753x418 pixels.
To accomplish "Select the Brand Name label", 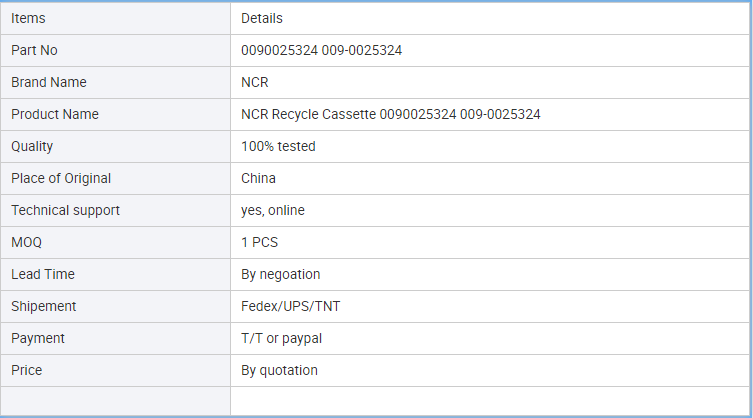I will [x=49, y=82].
